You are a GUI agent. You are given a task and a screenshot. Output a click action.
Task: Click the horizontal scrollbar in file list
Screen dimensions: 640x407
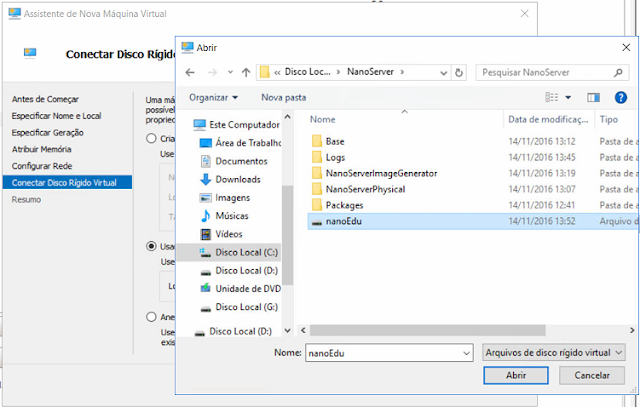[x=427, y=330]
